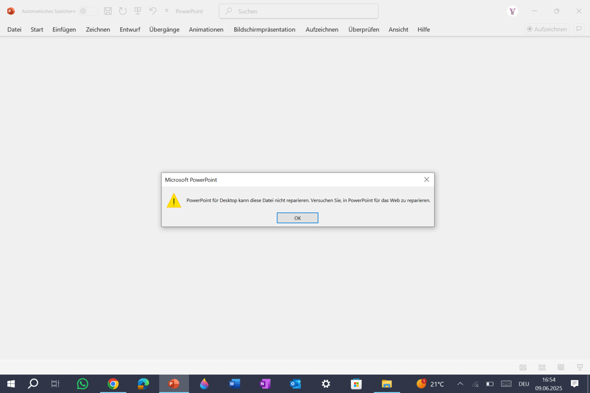Open the Einfügen tab
This screenshot has width=590, height=393.
coord(64,29)
